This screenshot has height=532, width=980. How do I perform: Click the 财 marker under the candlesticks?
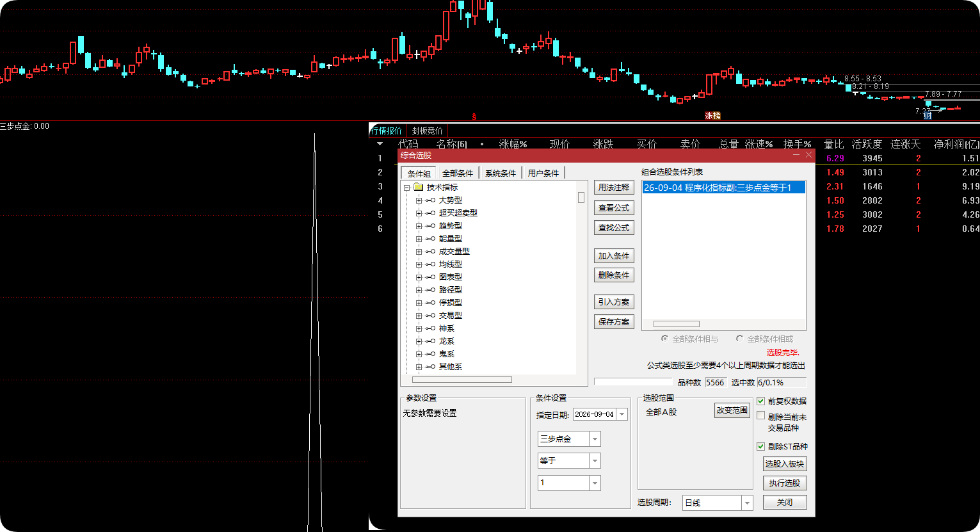pyautogui.click(x=928, y=116)
